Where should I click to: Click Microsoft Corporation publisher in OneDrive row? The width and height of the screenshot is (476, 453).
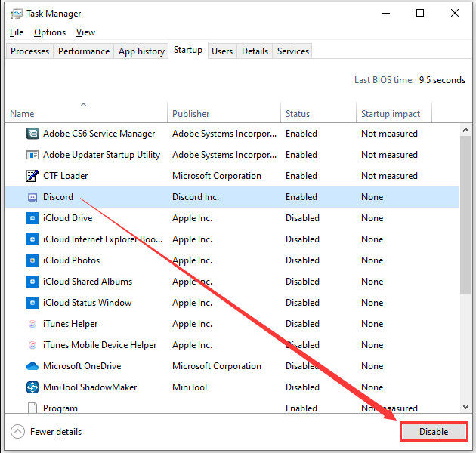pyautogui.click(x=217, y=366)
